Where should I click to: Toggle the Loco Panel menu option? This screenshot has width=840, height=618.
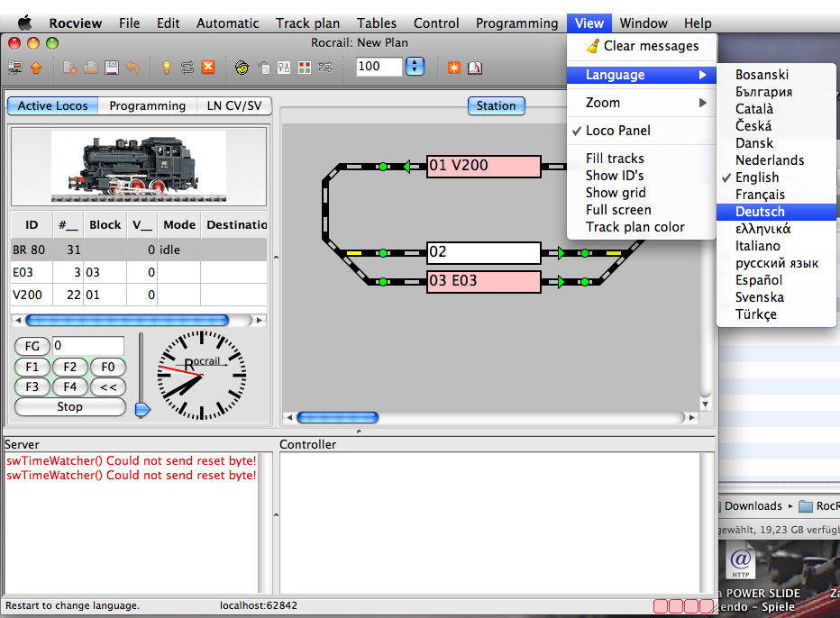pos(617,131)
